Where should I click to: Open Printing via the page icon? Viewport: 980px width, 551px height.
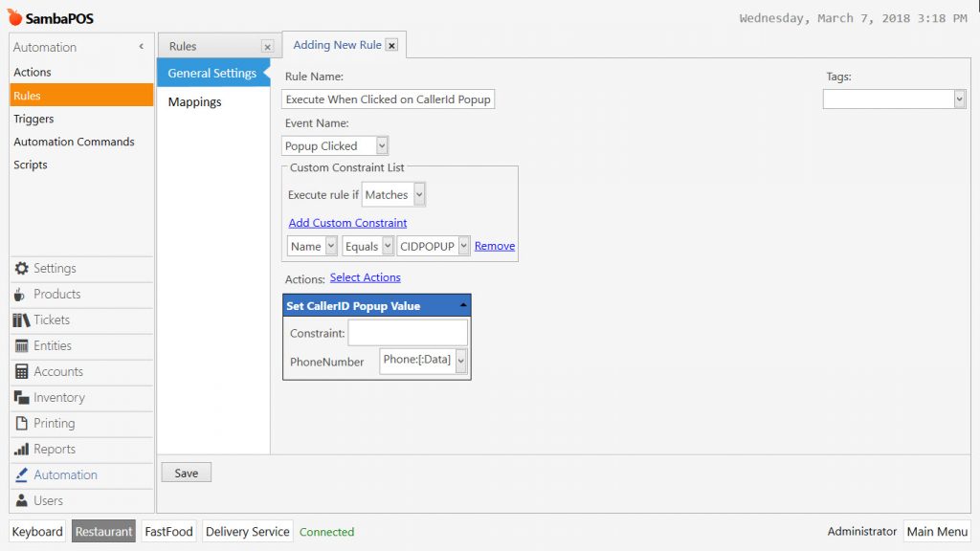click(x=21, y=423)
